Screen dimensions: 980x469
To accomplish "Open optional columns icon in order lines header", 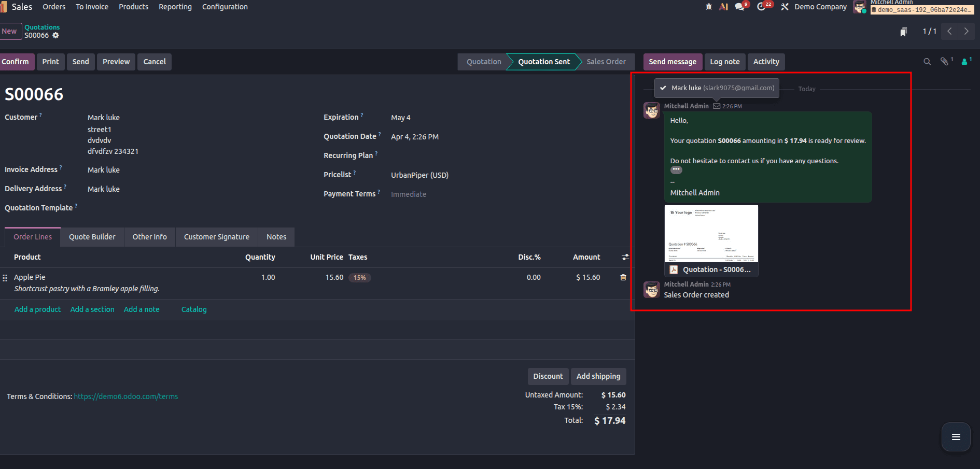I will (625, 257).
